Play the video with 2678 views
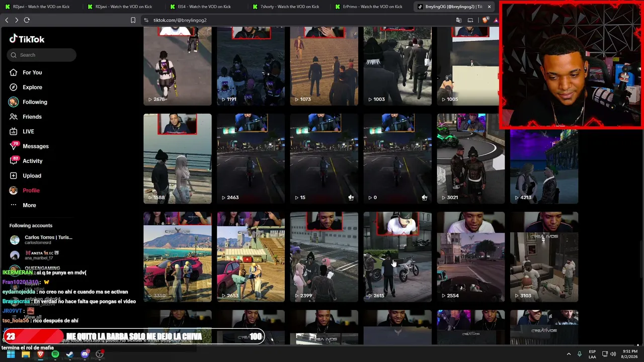The height and width of the screenshot is (362, 644). click(x=178, y=66)
